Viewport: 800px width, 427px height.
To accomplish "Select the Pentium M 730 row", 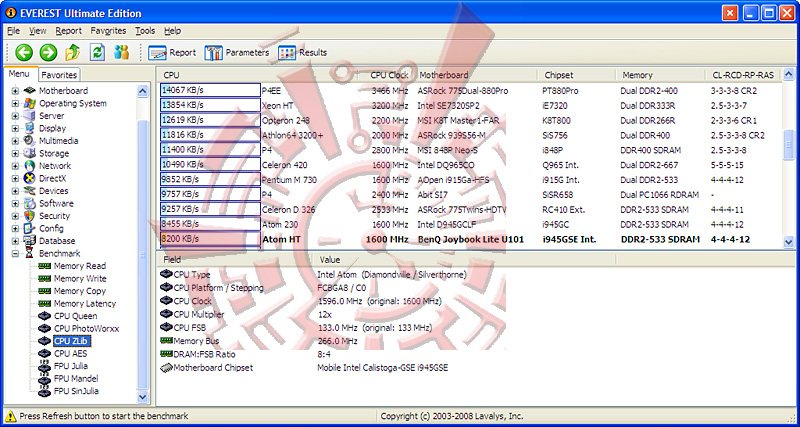I will click(470, 180).
